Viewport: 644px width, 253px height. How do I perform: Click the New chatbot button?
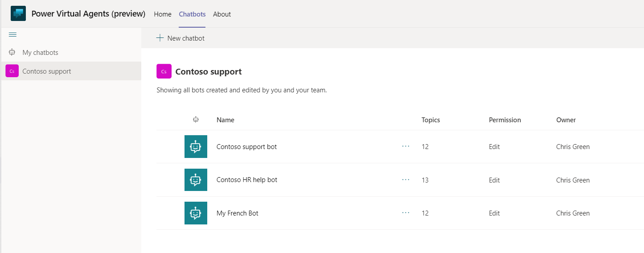180,38
